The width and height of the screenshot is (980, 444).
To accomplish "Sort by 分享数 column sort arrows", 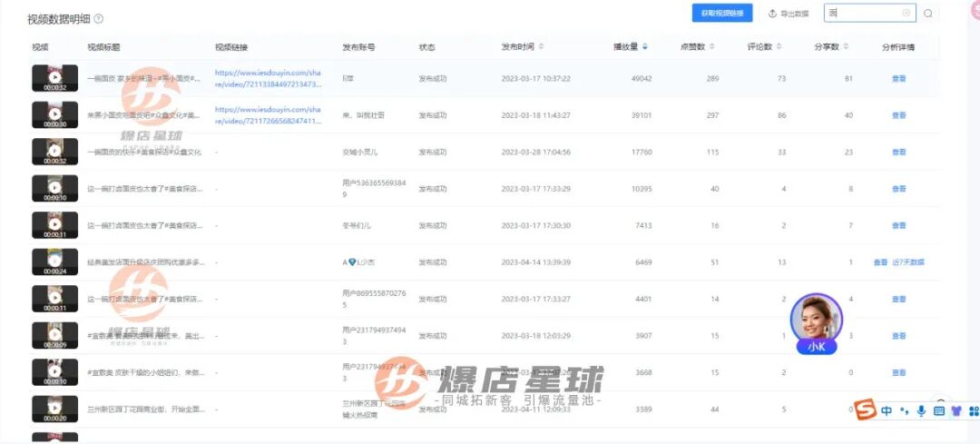I will pyautogui.click(x=846, y=47).
